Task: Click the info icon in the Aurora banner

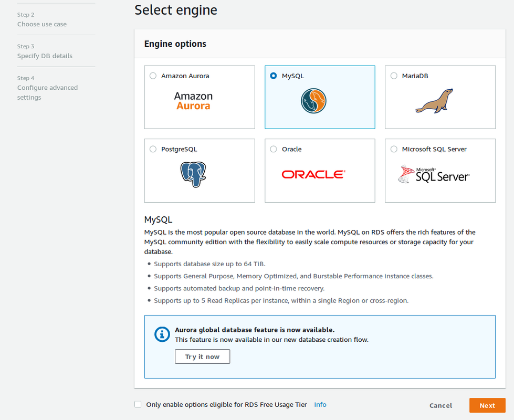Action: point(162,334)
